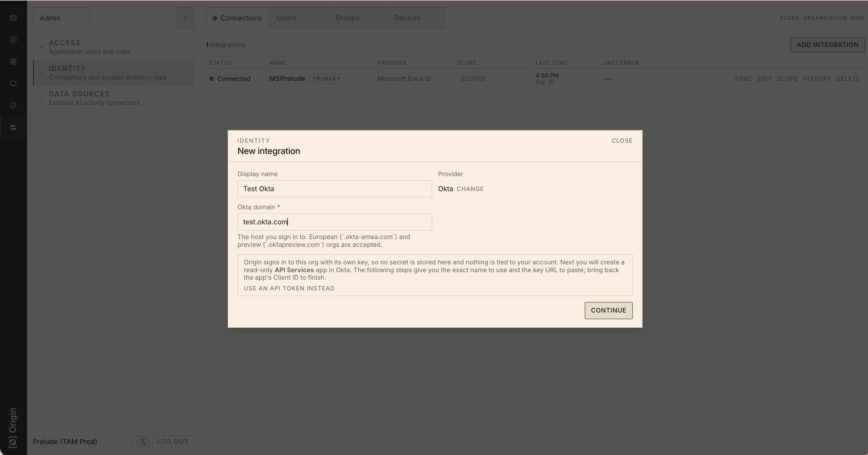Close the New integration dialog
868x455 pixels.
(622, 140)
